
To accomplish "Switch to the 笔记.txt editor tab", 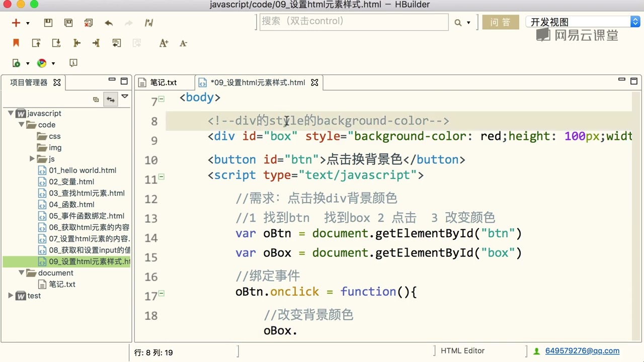I will pos(164,82).
